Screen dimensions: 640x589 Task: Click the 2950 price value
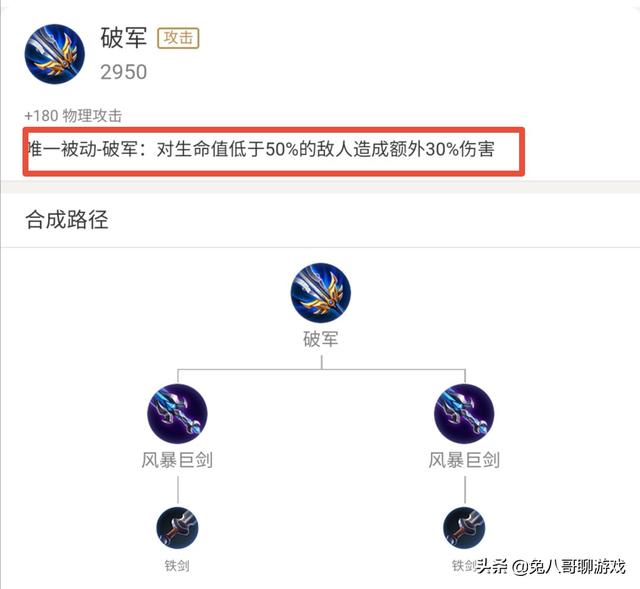124,72
